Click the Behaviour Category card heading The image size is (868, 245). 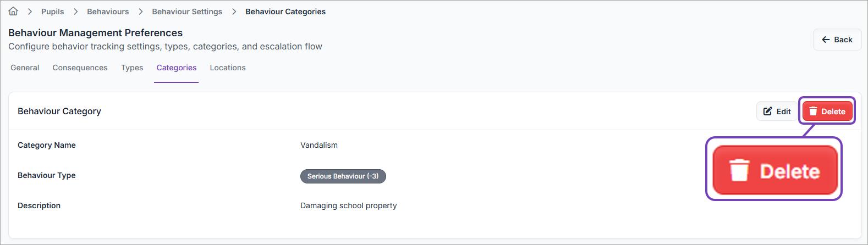[x=59, y=111]
